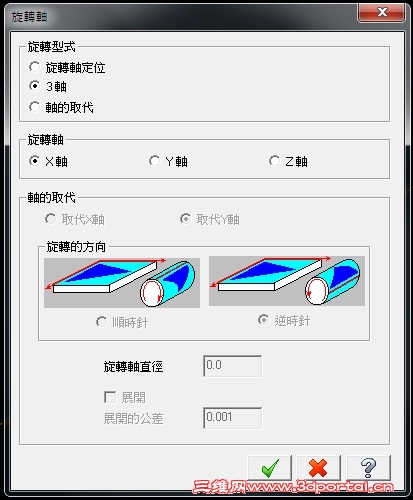Click the clockwise rotation illustration
The image size is (413, 500).
(122, 283)
